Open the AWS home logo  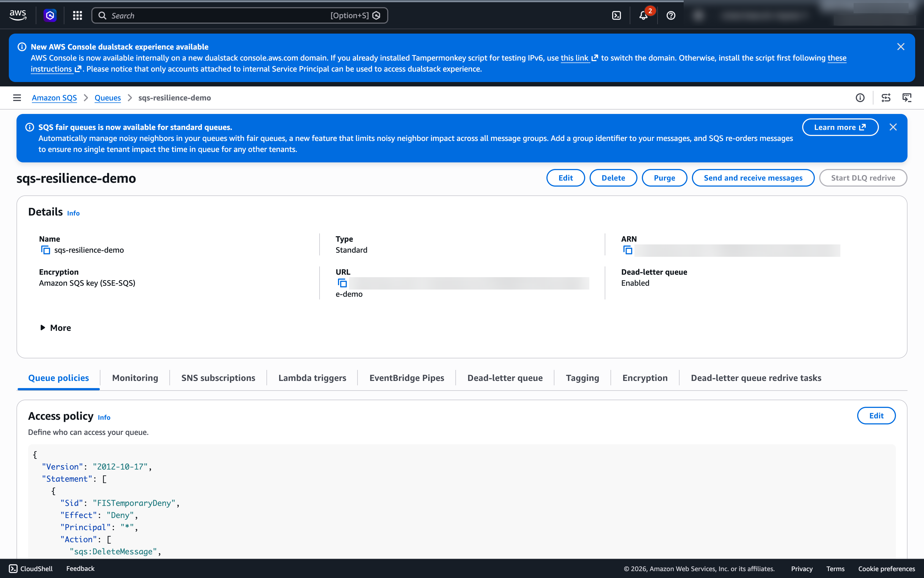[18, 15]
